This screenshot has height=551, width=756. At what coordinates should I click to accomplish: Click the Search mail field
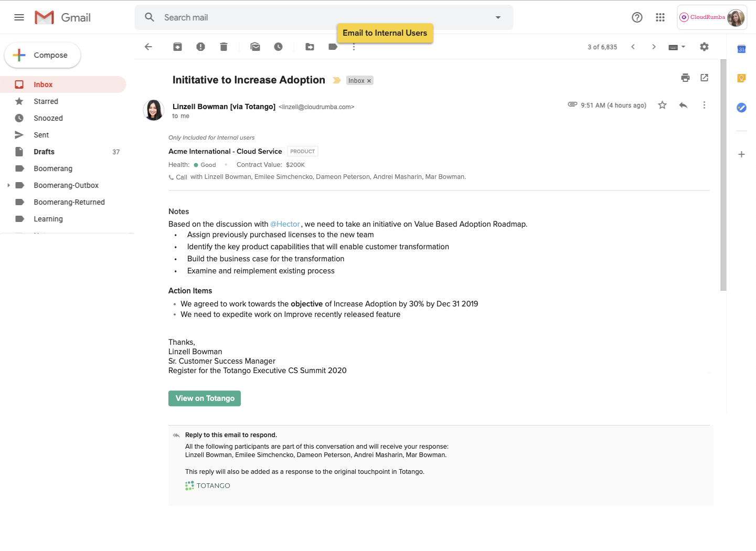click(324, 17)
